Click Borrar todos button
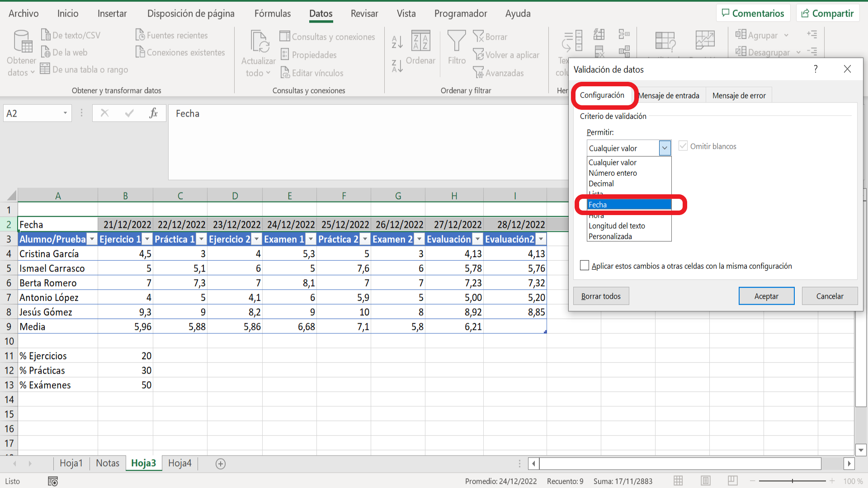This screenshot has width=868, height=488. tap(601, 296)
